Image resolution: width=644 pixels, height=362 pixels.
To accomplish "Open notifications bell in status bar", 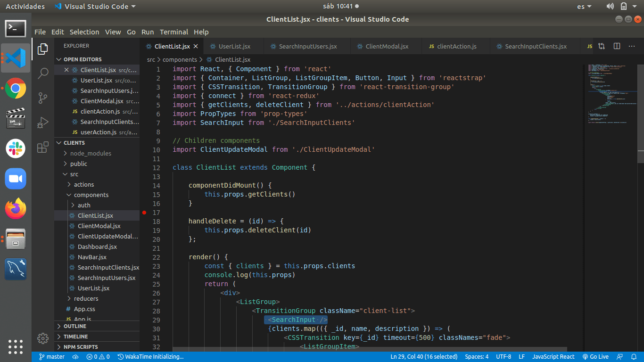I will [x=634, y=357].
